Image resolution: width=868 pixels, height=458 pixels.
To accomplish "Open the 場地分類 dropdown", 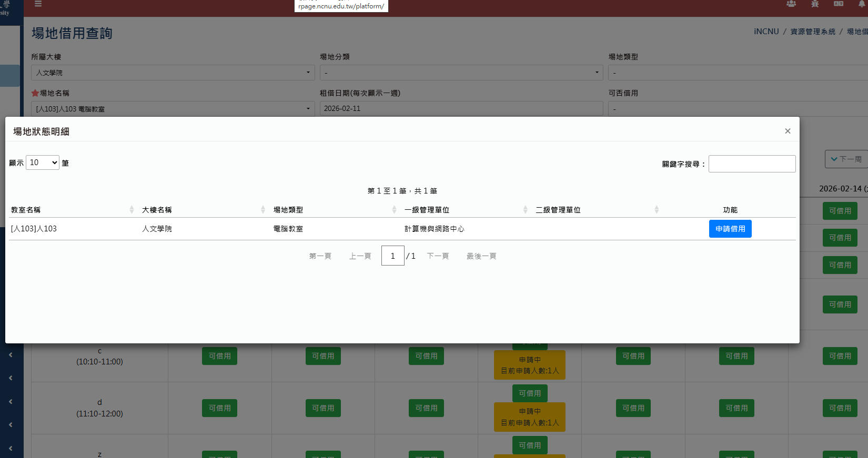I will pos(461,73).
